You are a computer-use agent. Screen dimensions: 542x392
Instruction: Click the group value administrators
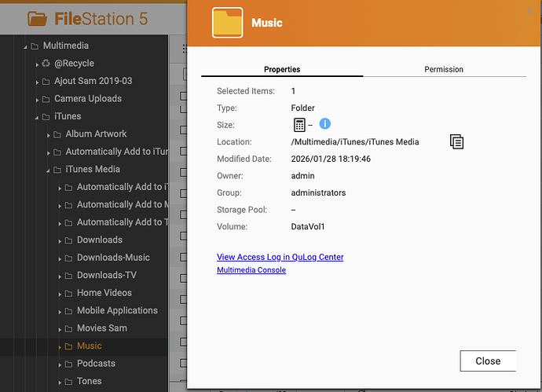tap(318, 192)
